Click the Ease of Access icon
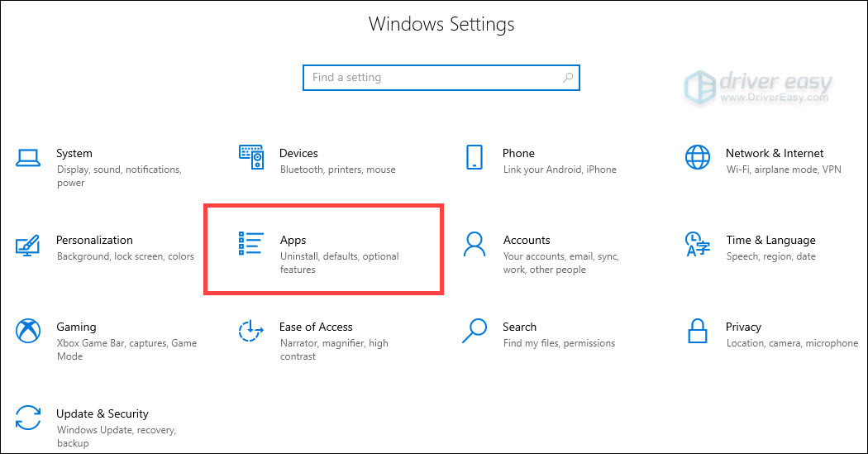Image resolution: width=868 pixels, height=454 pixels. pos(250,331)
